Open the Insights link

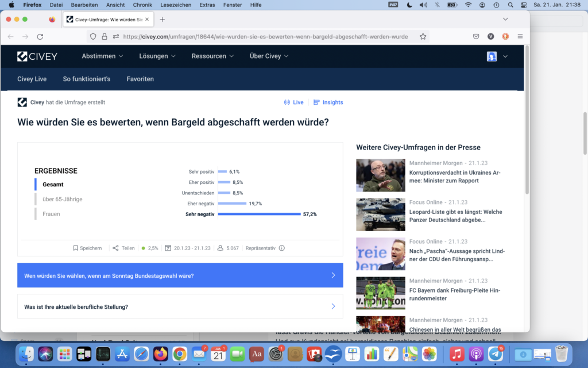pyautogui.click(x=328, y=102)
